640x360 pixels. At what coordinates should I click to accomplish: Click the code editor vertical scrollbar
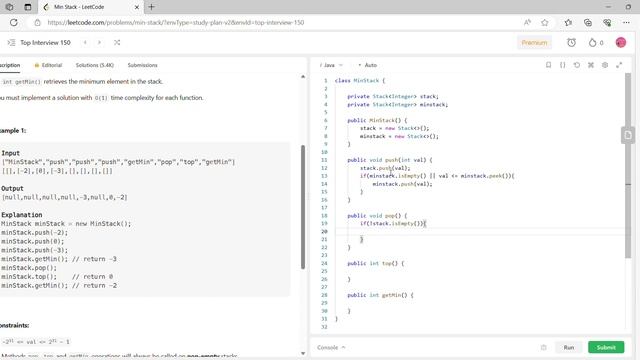click(628, 165)
